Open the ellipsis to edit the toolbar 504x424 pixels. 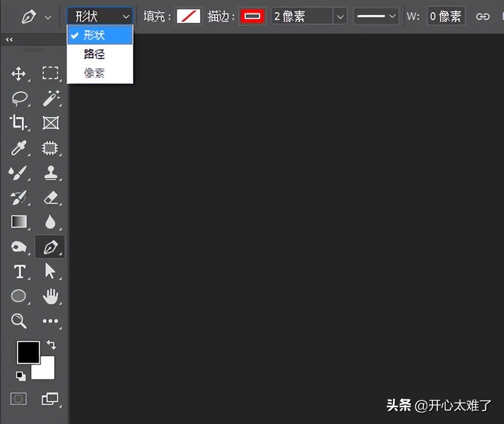[50, 322]
